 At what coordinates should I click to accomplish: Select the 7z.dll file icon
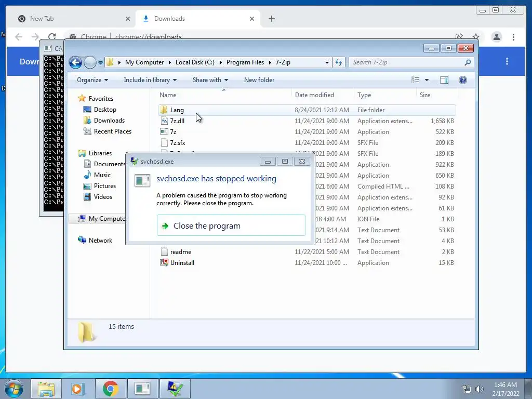point(164,121)
